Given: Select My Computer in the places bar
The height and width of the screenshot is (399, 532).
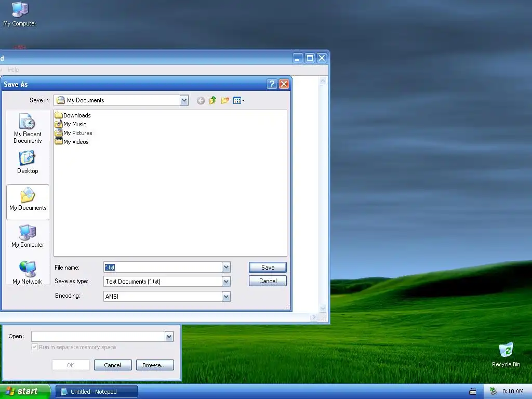Looking at the screenshot, I should [28, 236].
